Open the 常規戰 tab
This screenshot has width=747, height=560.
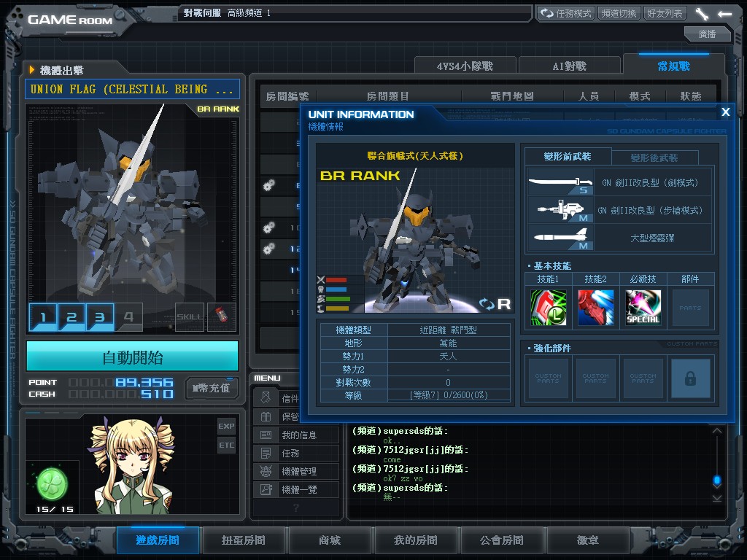[673, 66]
